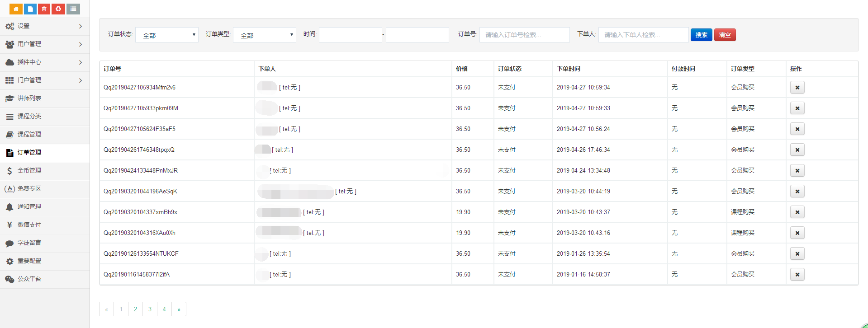
Task: Expand the 门户管理 sidebar section
Action: coord(44,80)
